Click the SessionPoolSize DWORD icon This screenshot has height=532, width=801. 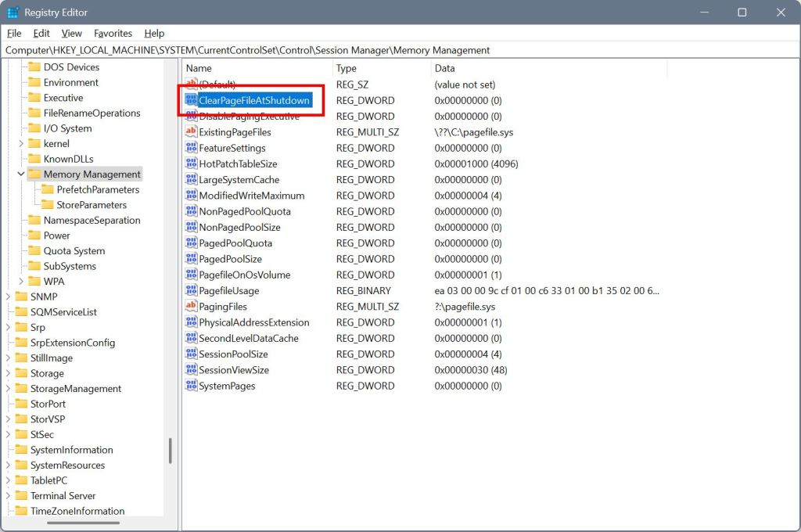(191, 354)
